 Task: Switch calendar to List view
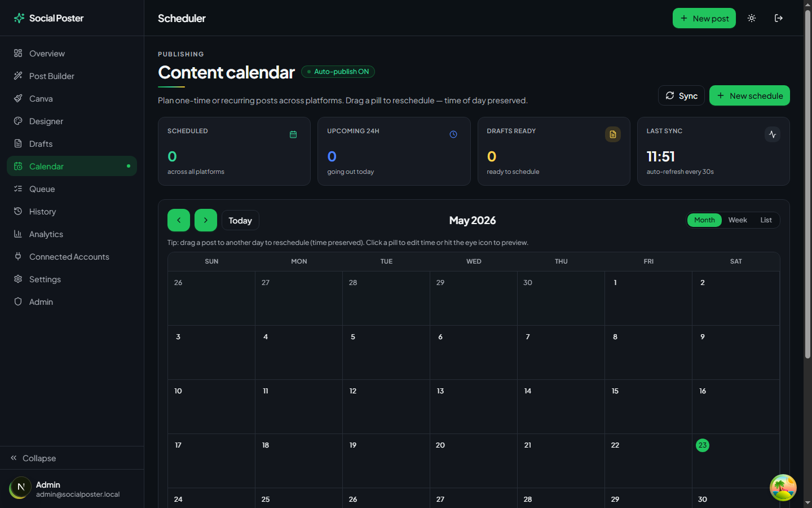pyautogui.click(x=766, y=220)
